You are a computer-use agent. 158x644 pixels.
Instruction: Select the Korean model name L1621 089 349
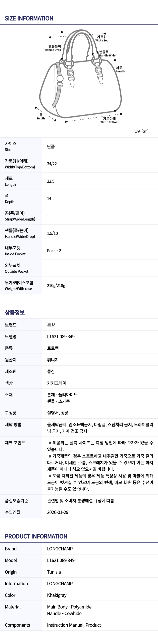point(61,337)
